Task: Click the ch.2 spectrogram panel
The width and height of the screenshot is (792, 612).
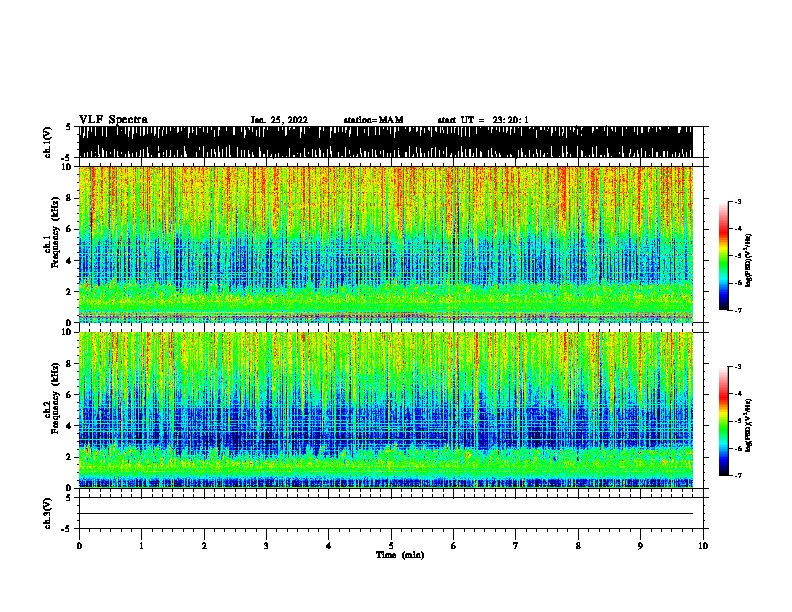Action: click(x=385, y=410)
